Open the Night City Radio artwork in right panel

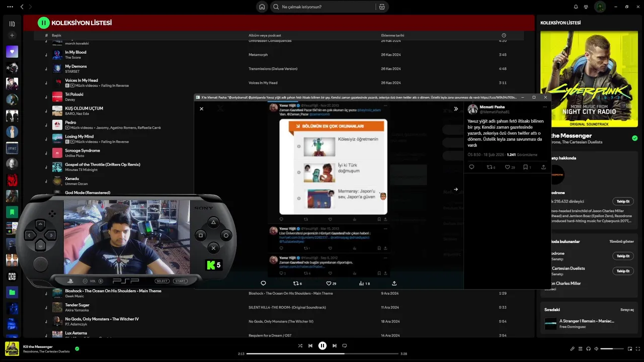(589, 79)
